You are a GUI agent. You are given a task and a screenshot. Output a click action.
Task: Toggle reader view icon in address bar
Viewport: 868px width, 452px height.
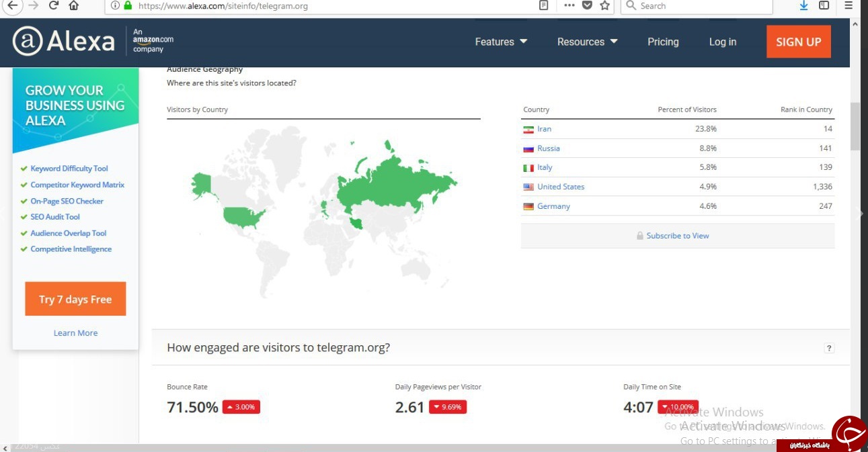pos(544,5)
